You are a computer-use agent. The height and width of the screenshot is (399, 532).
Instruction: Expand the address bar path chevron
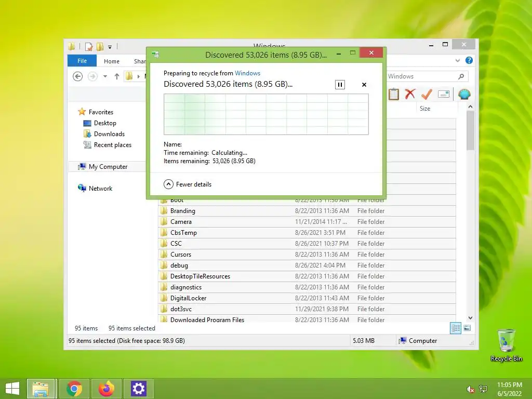pyautogui.click(x=138, y=76)
